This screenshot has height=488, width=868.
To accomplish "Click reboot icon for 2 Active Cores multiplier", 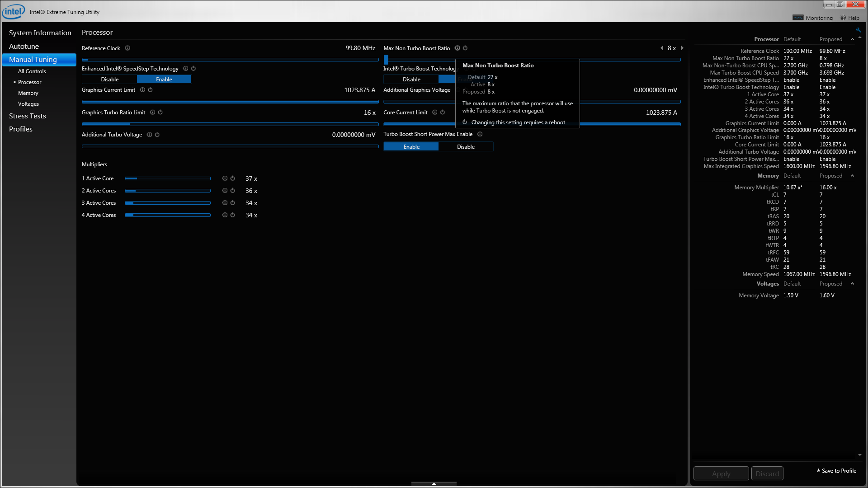I will [x=233, y=191].
